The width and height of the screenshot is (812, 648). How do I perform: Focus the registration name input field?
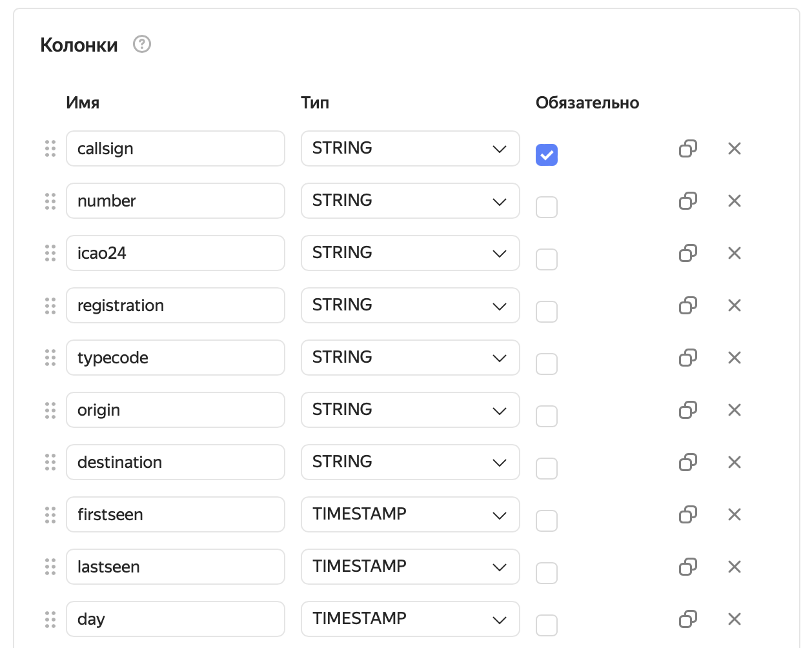pyautogui.click(x=176, y=305)
